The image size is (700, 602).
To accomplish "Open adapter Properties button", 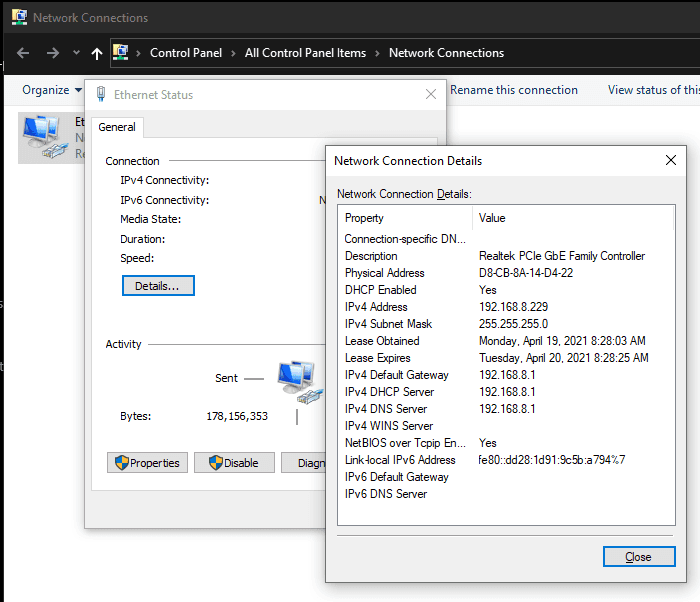I will [x=147, y=463].
